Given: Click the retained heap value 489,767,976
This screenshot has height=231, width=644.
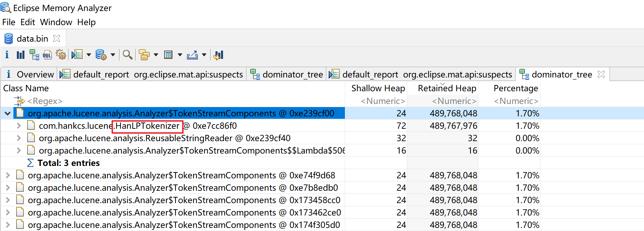Looking at the screenshot, I should click(x=453, y=126).
